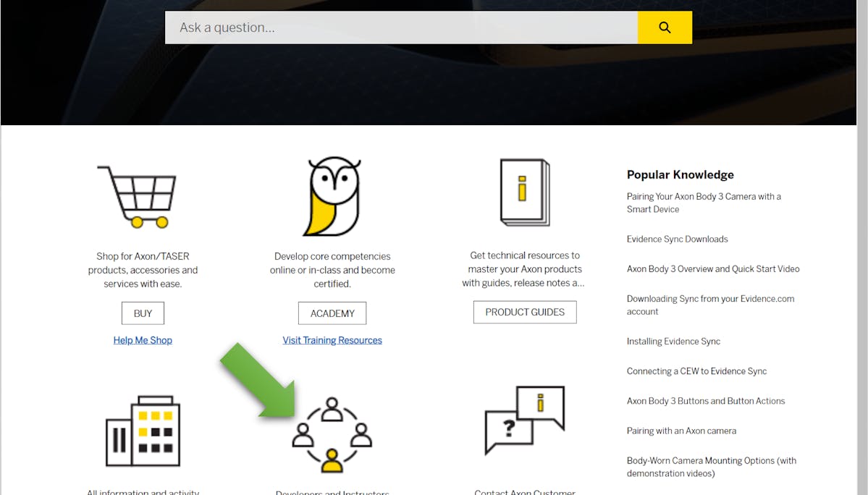Focus the "Ask a question..." search field

click(x=401, y=27)
